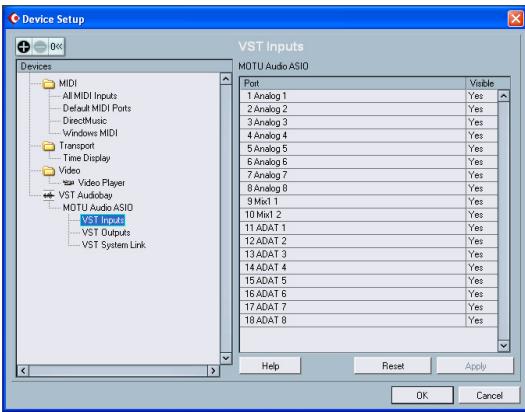Click the Video folder icon
Screen dimensions: 525x412
click(x=49, y=171)
